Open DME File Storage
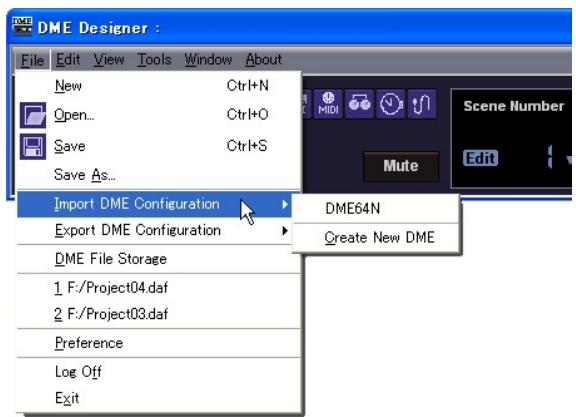 coord(159,259)
